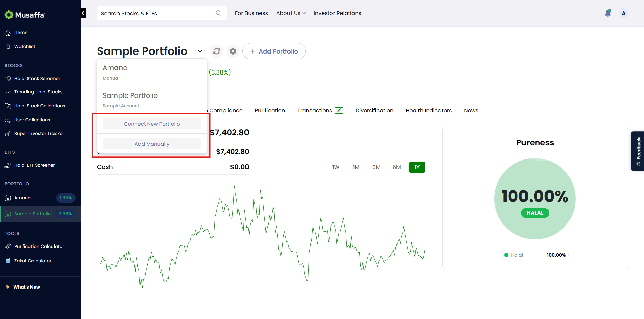Focus the Search Stocks & ETFs field

[162, 13]
